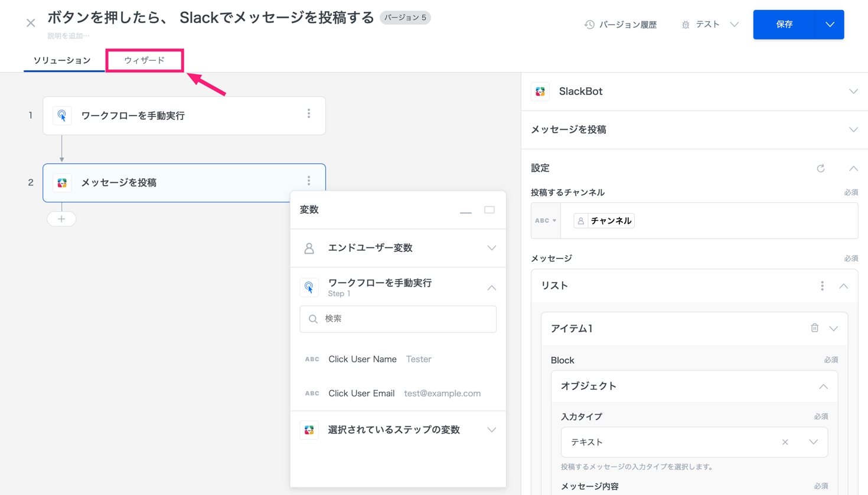Minimize the 変数 panel
The width and height of the screenshot is (868, 495).
click(x=465, y=211)
